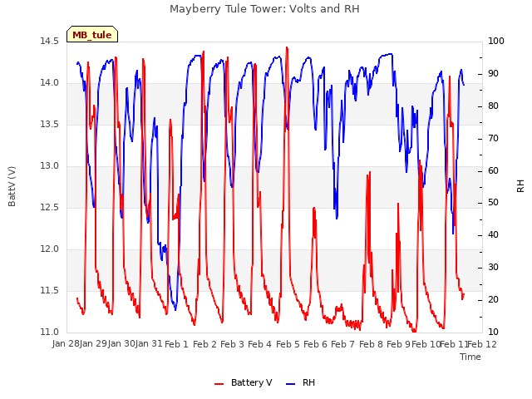Screen dimensions: 532x399
Task: Click the 80 RH tick label
Action: point(493,106)
